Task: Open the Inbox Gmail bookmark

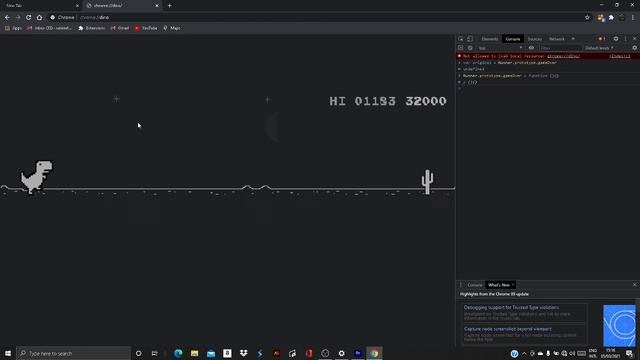Action: point(49,28)
